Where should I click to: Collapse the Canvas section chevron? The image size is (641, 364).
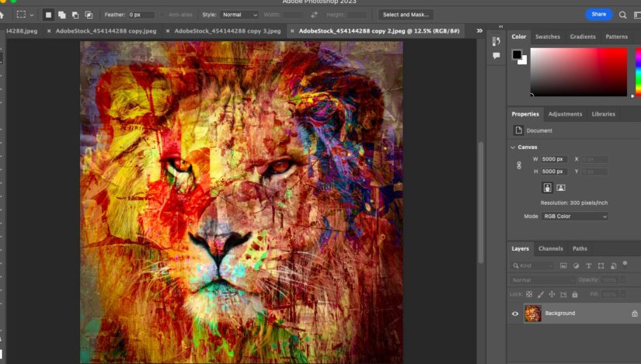(x=513, y=147)
